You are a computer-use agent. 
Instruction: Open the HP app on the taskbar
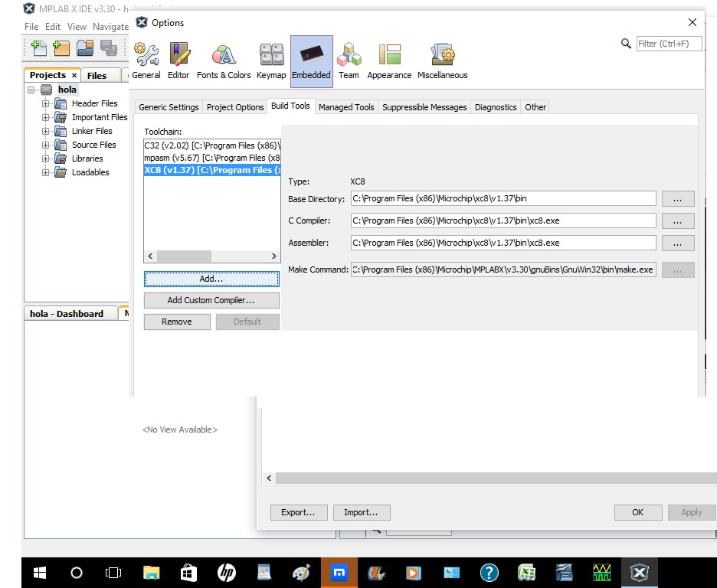(226, 573)
